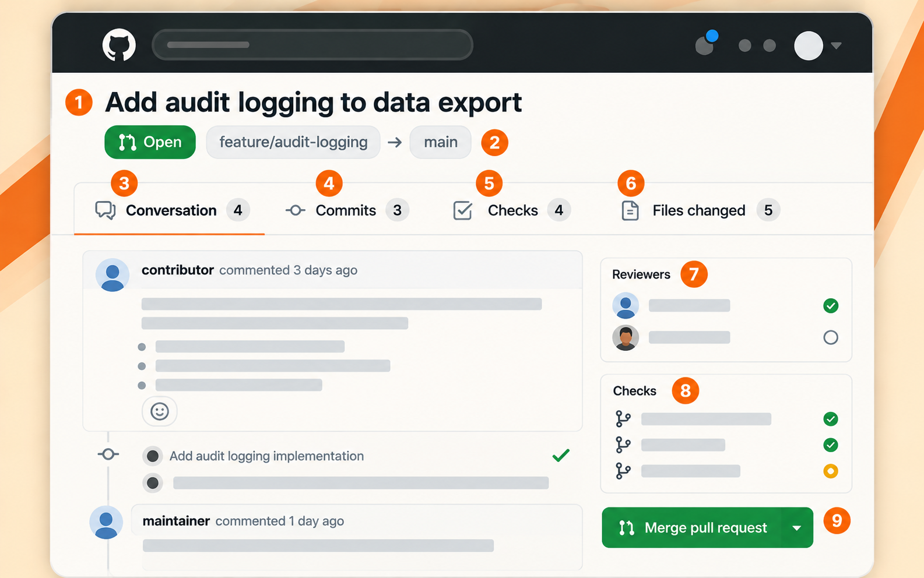View the Files changed tab
The height and width of the screenshot is (578, 924).
700,210
